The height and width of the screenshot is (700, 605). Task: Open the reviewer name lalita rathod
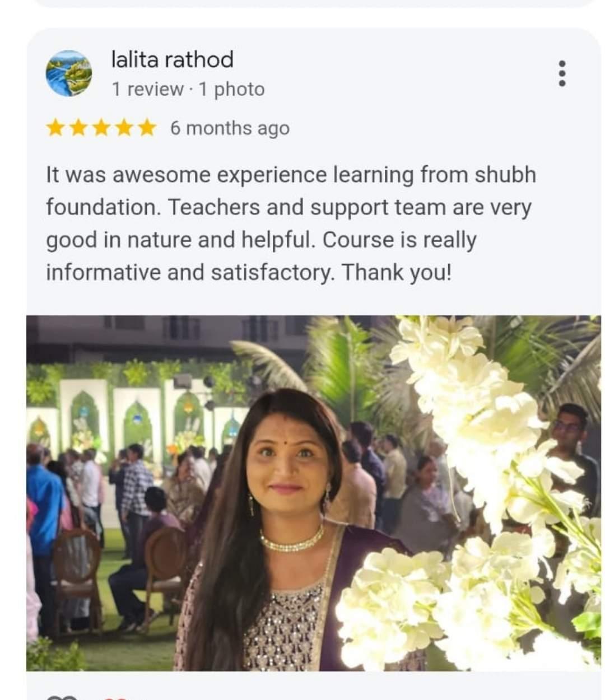(x=172, y=59)
